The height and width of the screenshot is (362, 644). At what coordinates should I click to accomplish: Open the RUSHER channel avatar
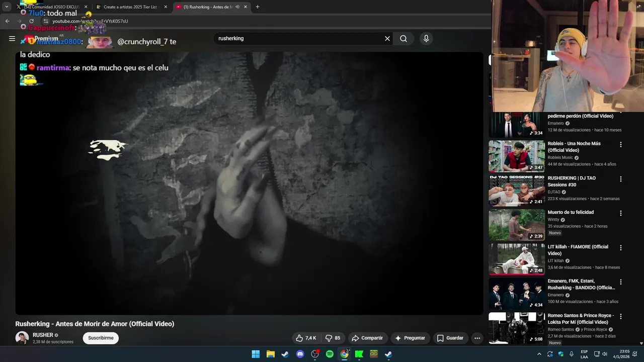(x=22, y=338)
